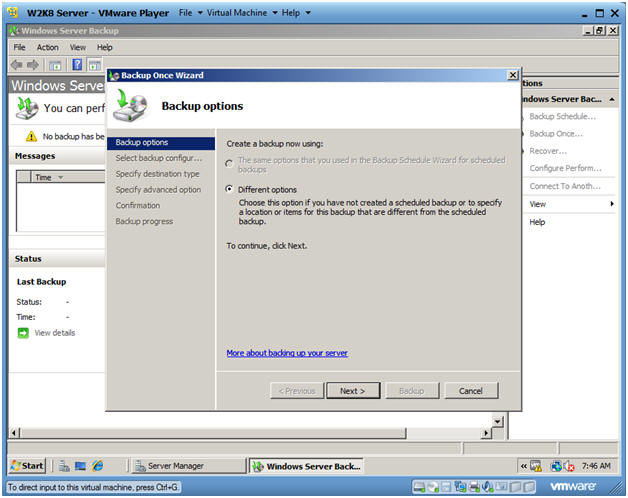Click the security alert tray icon
The height and width of the screenshot is (498, 628).
coord(535,466)
